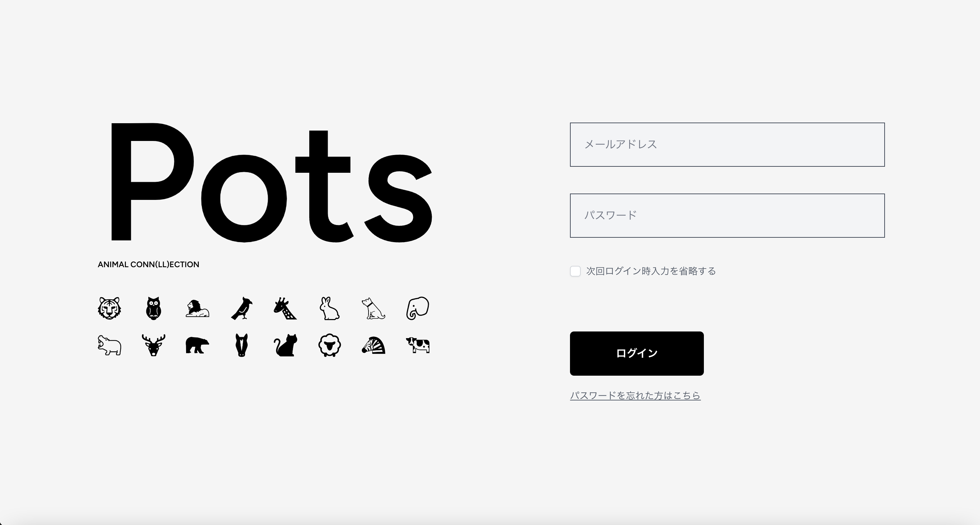Viewport: 980px width, 525px height.
Task: Select the giraffe icon
Action: pos(285,308)
